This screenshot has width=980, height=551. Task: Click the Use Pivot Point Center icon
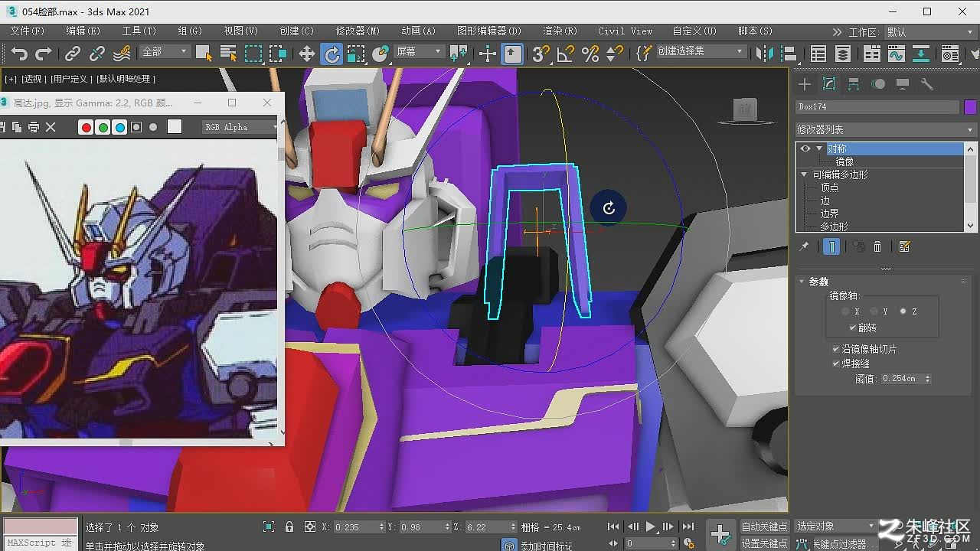[x=459, y=53]
